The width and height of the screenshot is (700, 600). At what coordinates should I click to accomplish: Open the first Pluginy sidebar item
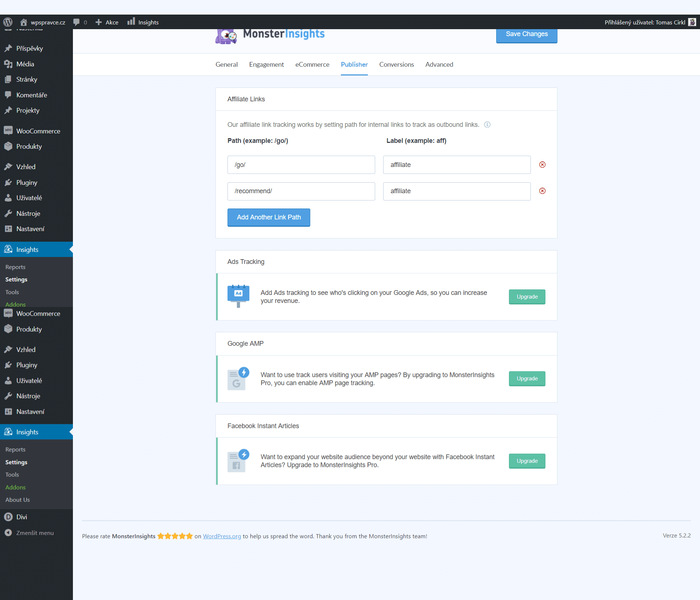coord(36,183)
